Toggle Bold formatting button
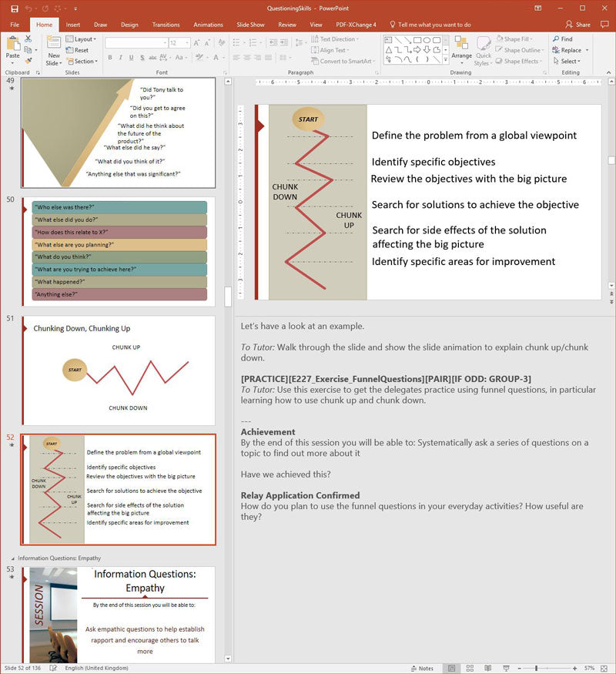616x674 pixels. (x=110, y=57)
